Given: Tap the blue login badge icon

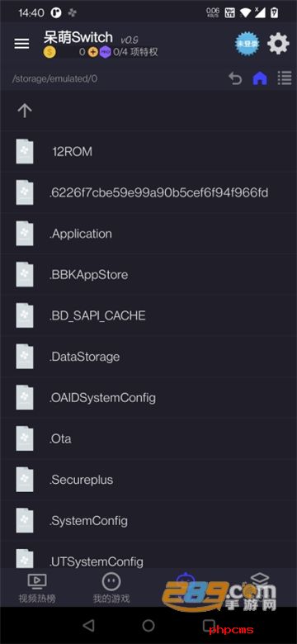Looking at the screenshot, I should 247,44.
